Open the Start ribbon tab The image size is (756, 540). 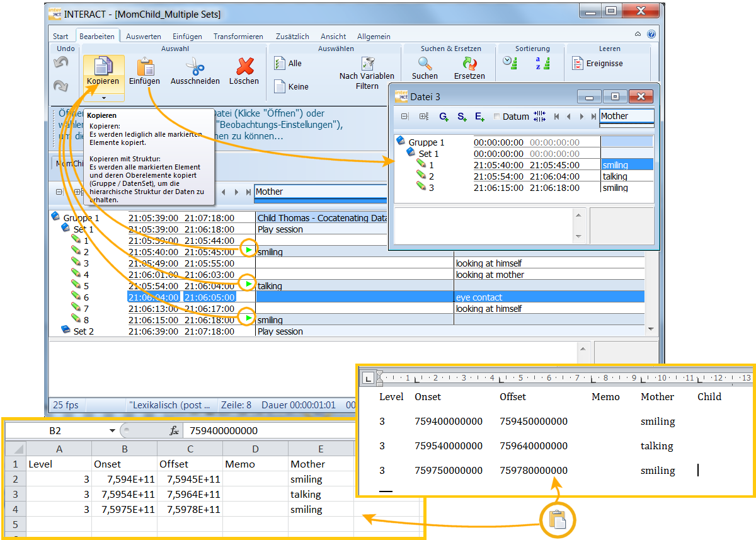(x=60, y=37)
